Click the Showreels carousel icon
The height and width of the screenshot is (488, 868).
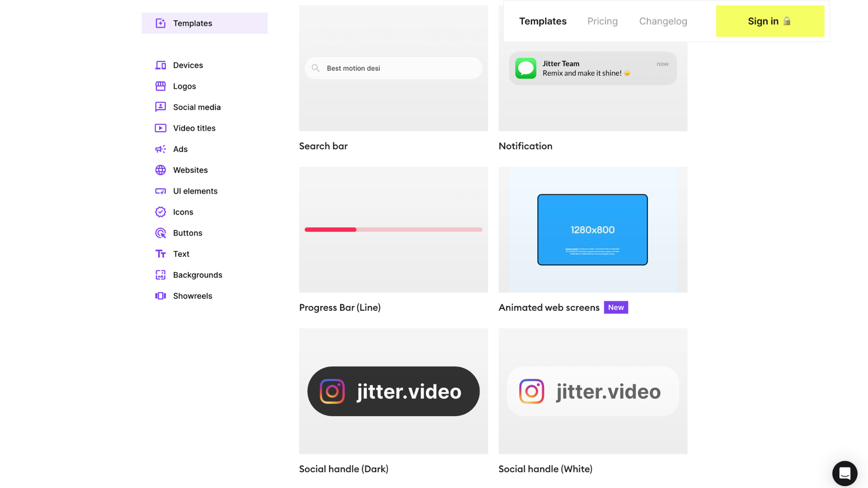[x=160, y=296]
